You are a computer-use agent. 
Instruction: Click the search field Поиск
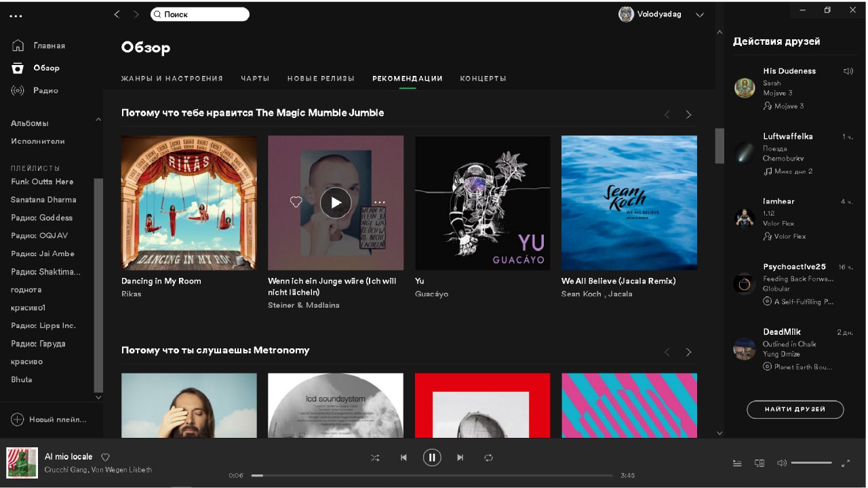[200, 14]
